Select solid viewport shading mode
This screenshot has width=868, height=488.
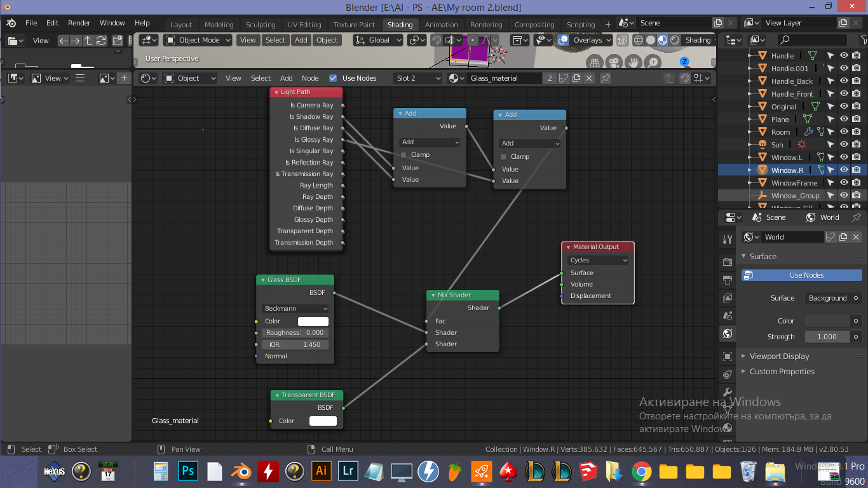point(651,40)
